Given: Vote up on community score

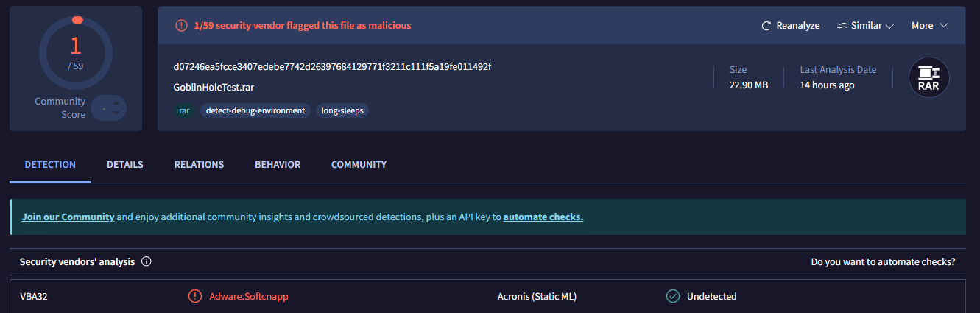Looking at the screenshot, I should click(x=116, y=104).
